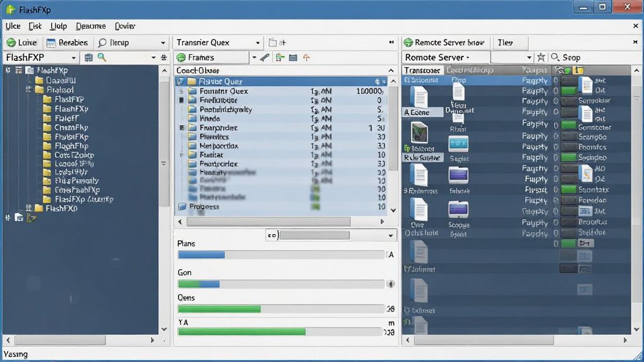The image size is (644, 362).
Task: Click the green-orange list icon in the queue toolbar
Action: click(x=280, y=57)
